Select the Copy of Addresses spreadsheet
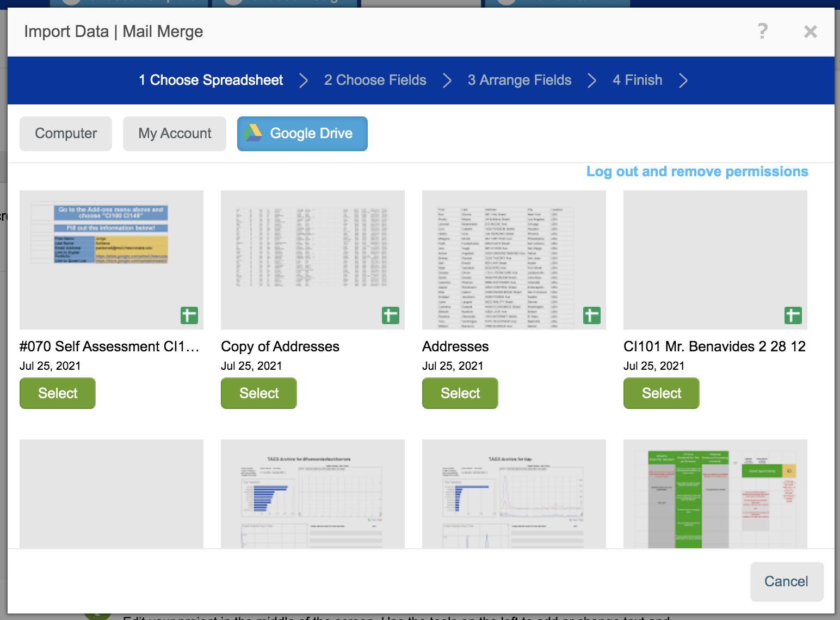The image size is (840, 620). click(x=259, y=393)
